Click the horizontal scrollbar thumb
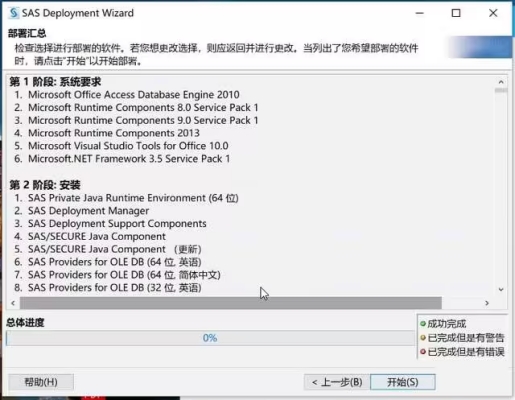This screenshot has width=515, height=400. [231, 303]
